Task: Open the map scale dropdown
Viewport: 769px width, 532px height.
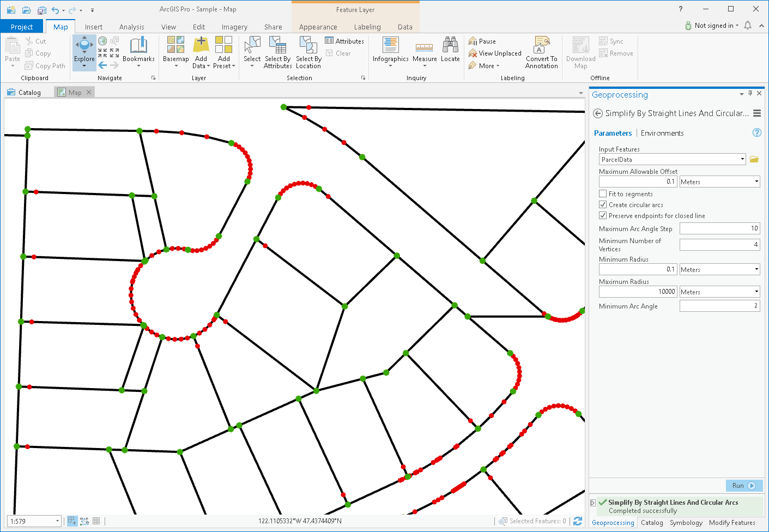Action: (x=57, y=521)
